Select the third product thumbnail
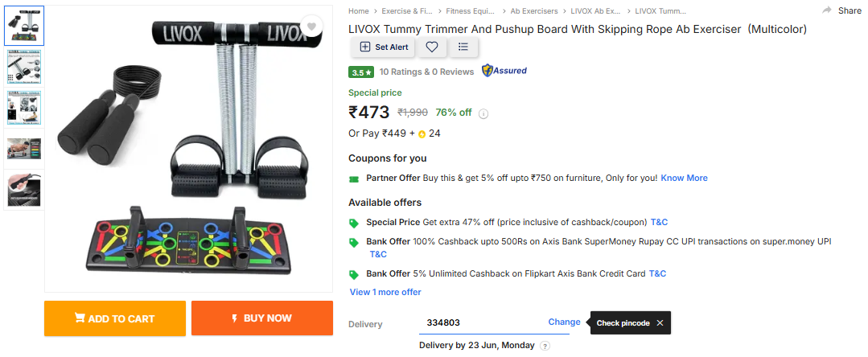 [24, 109]
